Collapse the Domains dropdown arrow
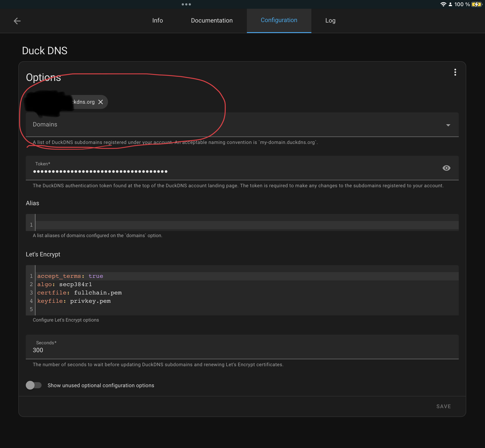 tap(448, 125)
